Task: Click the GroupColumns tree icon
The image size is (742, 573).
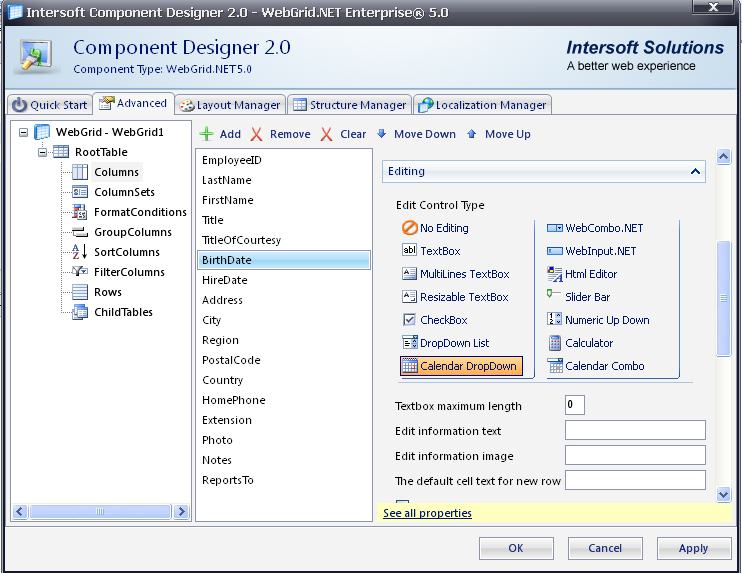Action: (80, 232)
